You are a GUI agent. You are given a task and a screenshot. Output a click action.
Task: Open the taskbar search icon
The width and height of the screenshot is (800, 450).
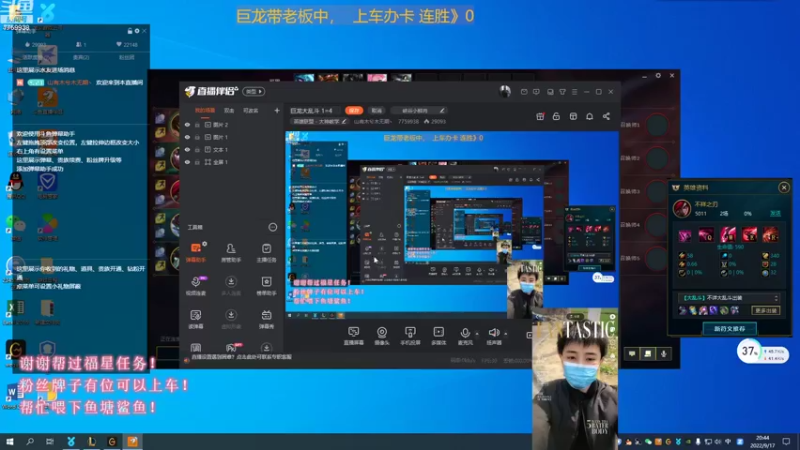[x=30, y=441]
